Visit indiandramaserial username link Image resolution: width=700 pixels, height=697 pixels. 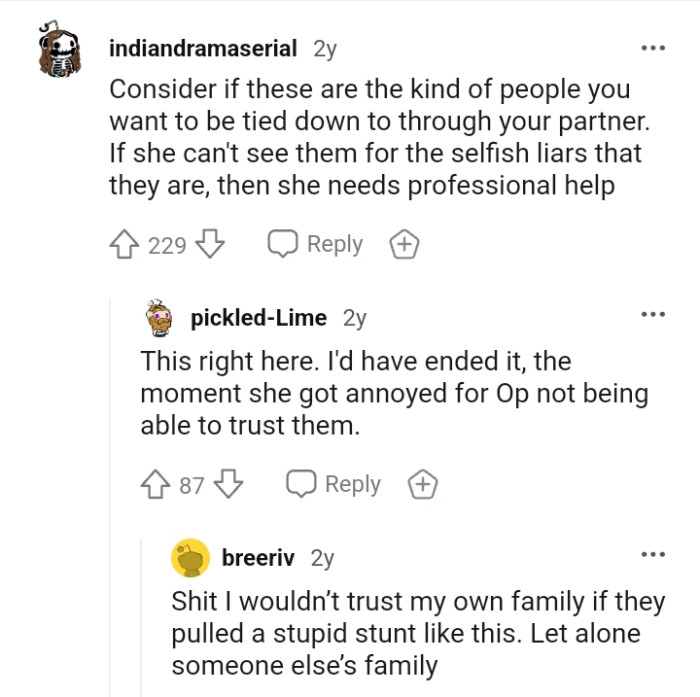[x=202, y=48]
